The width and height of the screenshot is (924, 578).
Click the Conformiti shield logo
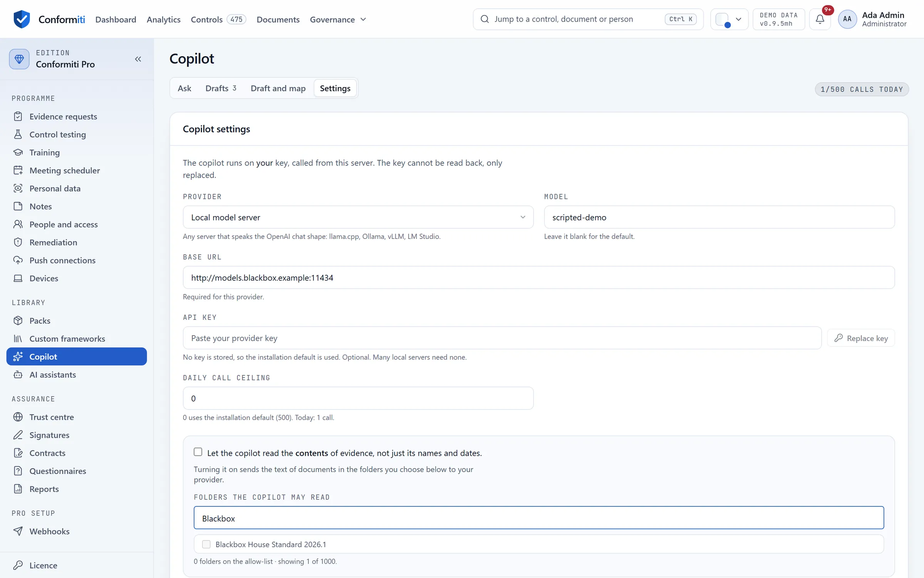22,19
